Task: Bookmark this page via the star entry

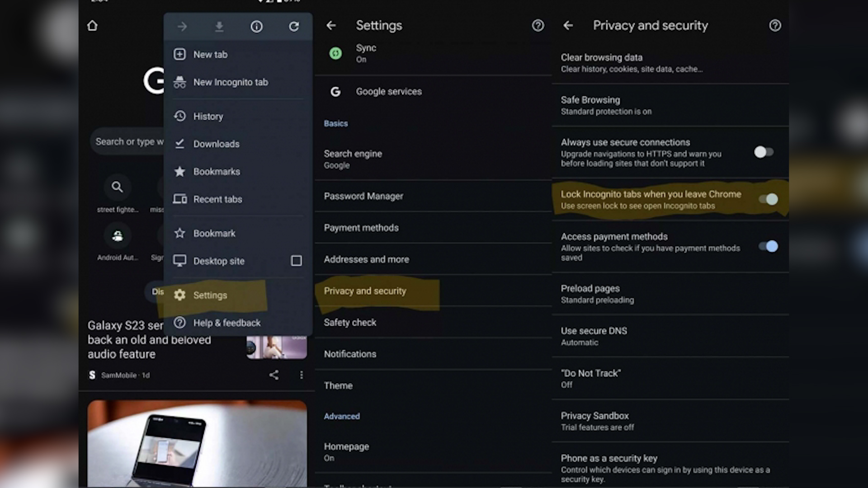Action: (238, 233)
